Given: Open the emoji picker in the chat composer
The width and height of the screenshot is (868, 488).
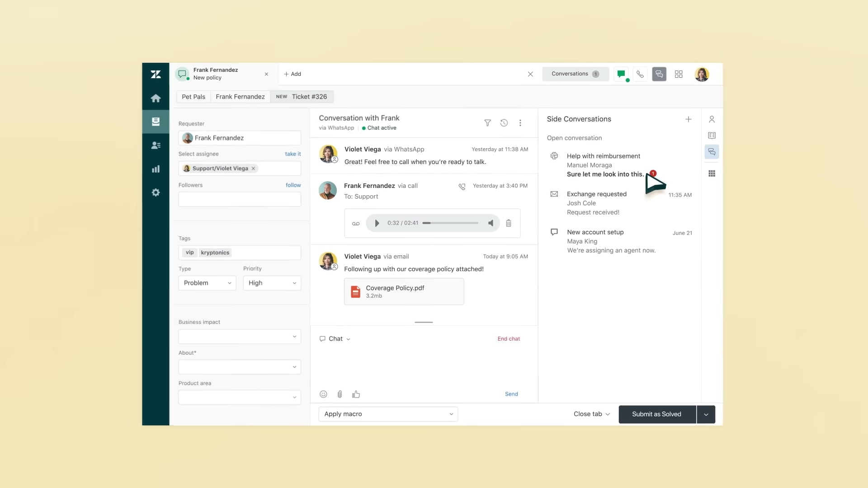Looking at the screenshot, I should pos(323,394).
